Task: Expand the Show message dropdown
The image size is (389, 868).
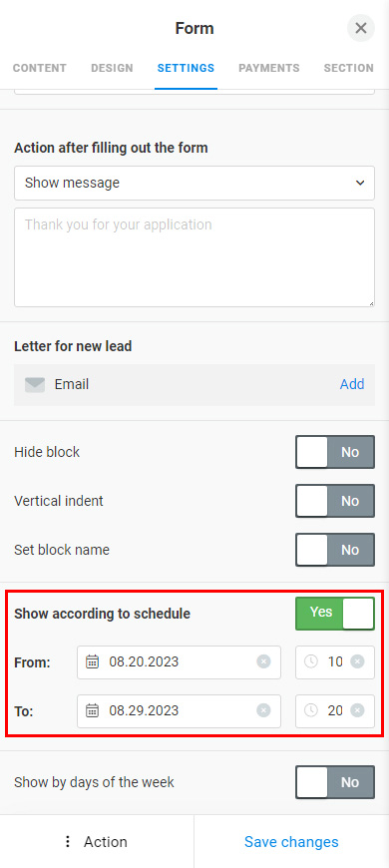Action: [194, 183]
